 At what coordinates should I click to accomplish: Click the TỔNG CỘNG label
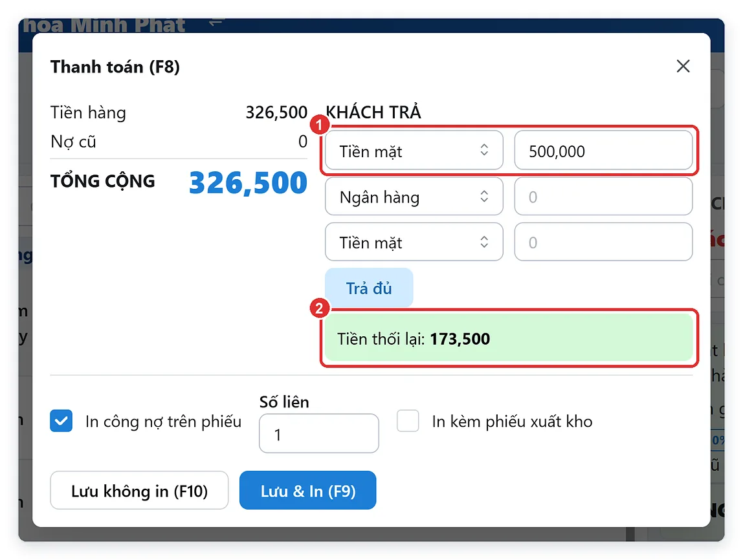click(x=103, y=181)
